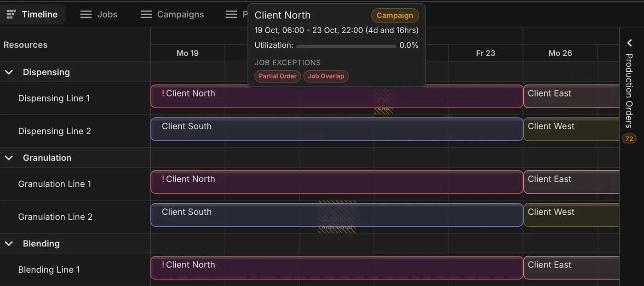This screenshot has height=286, width=644.
Task: Open the Timeline tab
Action: (32, 14)
